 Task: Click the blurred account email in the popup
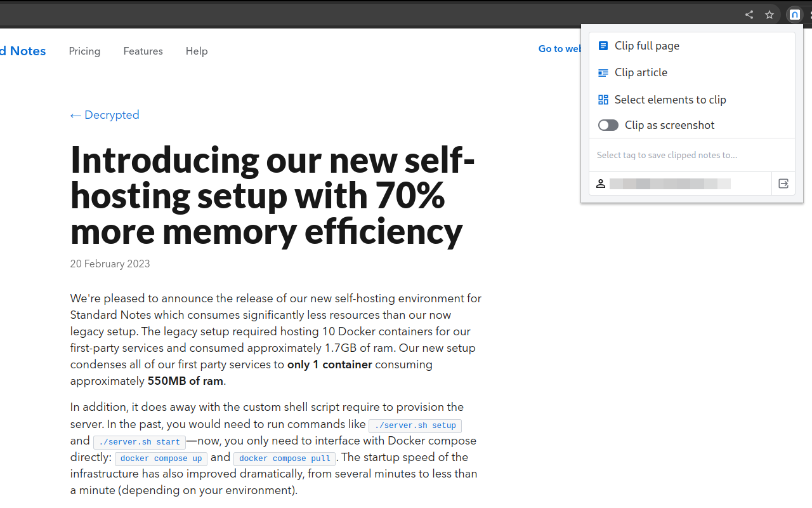click(670, 184)
